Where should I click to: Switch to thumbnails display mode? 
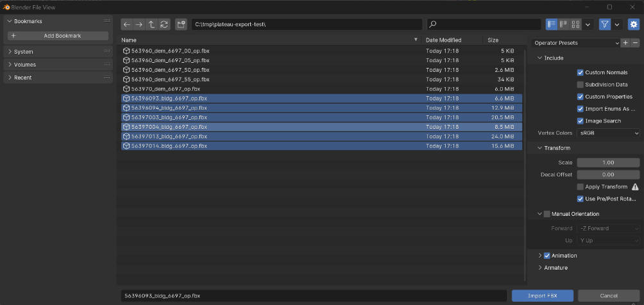click(x=575, y=24)
